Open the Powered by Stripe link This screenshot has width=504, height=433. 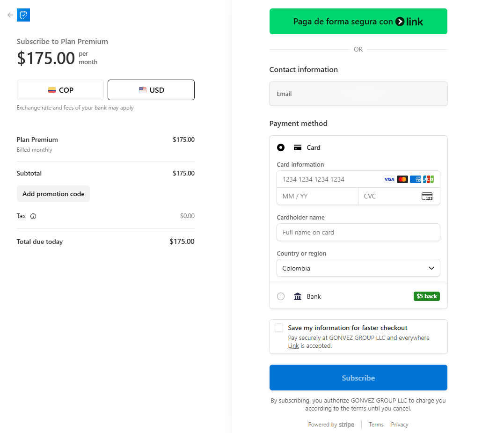pyautogui.click(x=331, y=425)
